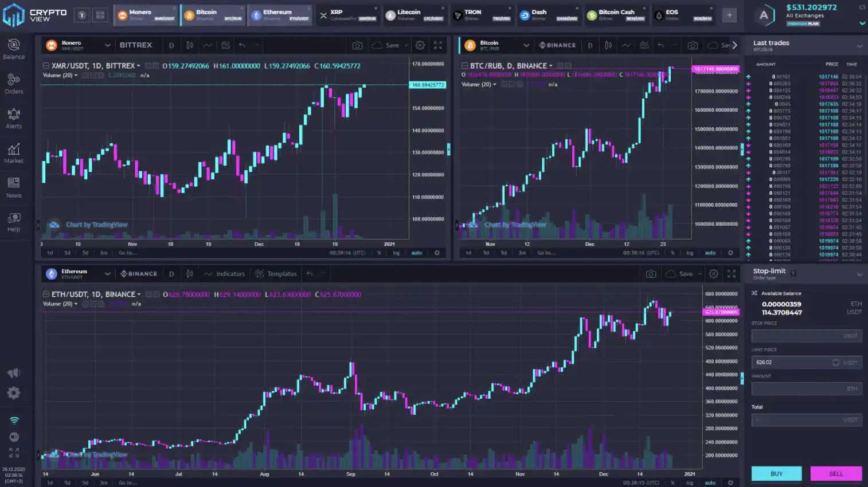The height and width of the screenshot is (487, 868).
Task: Switch to the grid layout view button
Action: (100, 15)
